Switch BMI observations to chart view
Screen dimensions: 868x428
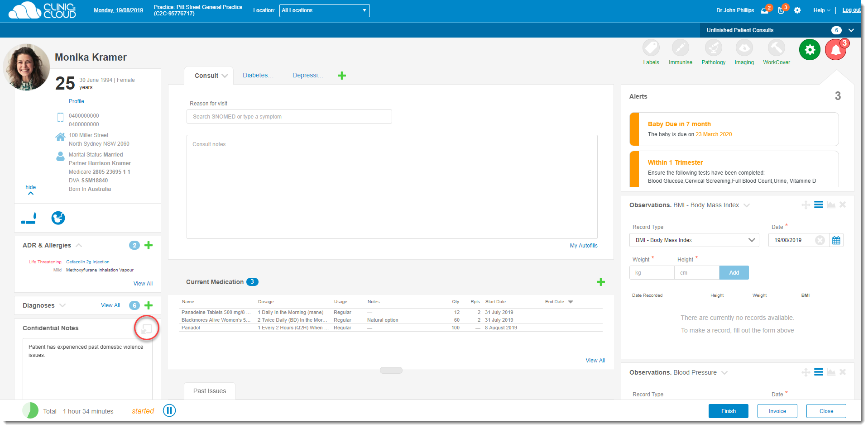point(831,205)
